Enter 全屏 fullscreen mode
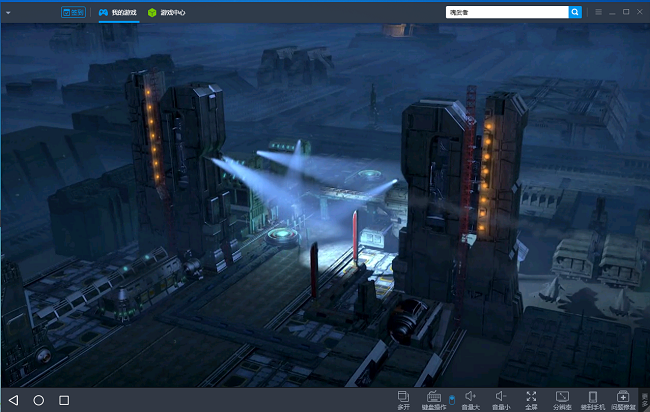Image resolution: width=650 pixels, height=412 pixels. coord(531,400)
